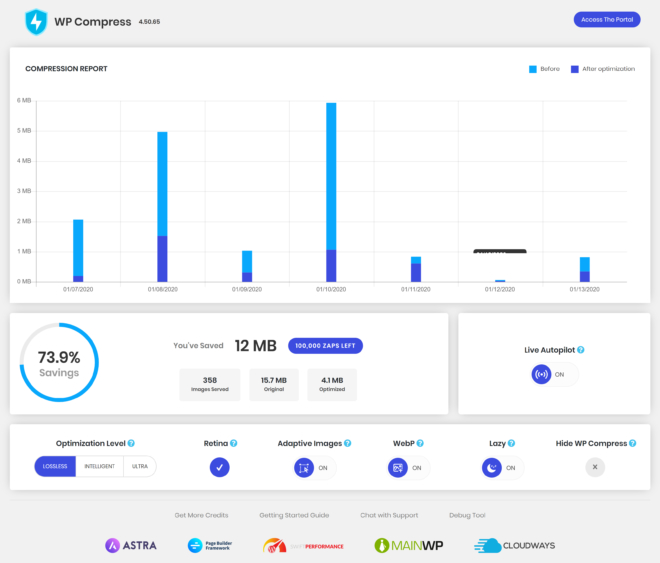Click the COMPRESSION REPORT heading
Viewport: 660px width, 563px height.
[x=66, y=69]
